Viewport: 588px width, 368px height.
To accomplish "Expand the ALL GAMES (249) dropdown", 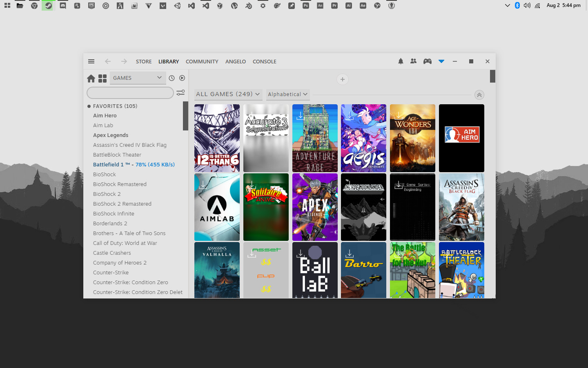I will [x=228, y=94].
